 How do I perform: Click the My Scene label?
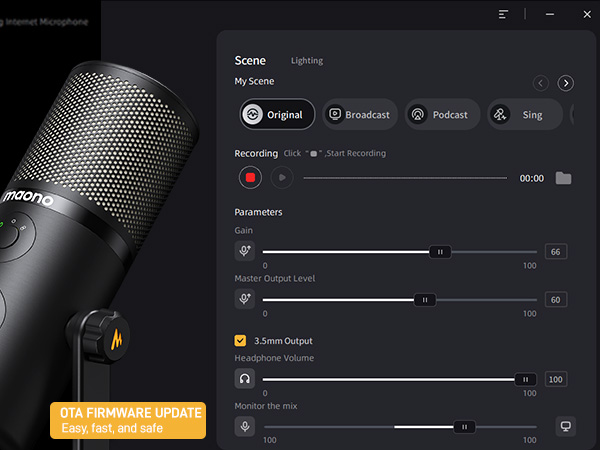click(x=254, y=82)
